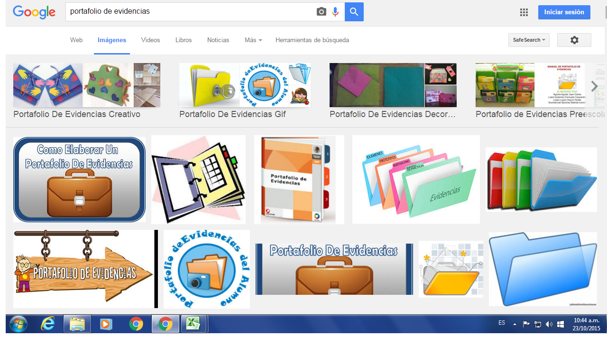Open Windows Explorer from taskbar
This screenshot has width=607, height=364.
click(77, 324)
